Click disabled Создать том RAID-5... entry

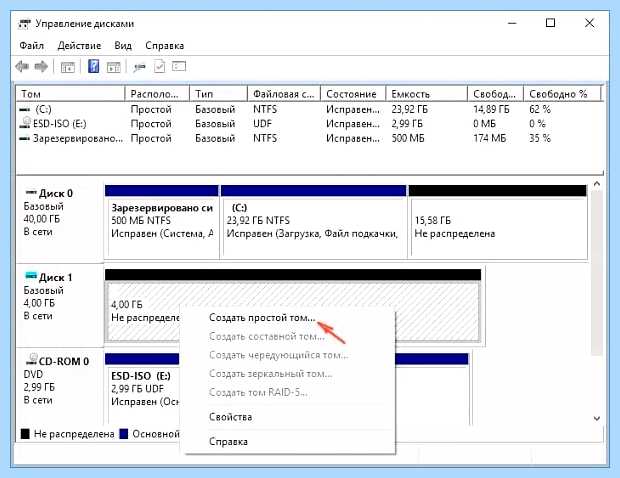[258, 392]
